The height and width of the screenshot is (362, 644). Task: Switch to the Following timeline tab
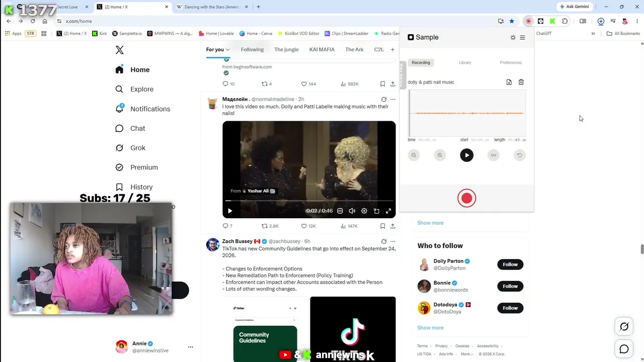(x=252, y=49)
